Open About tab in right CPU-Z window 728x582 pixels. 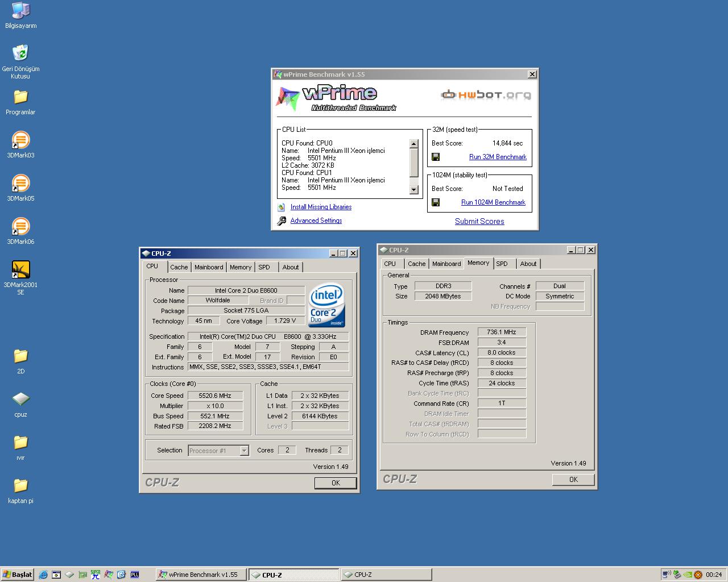point(528,264)
